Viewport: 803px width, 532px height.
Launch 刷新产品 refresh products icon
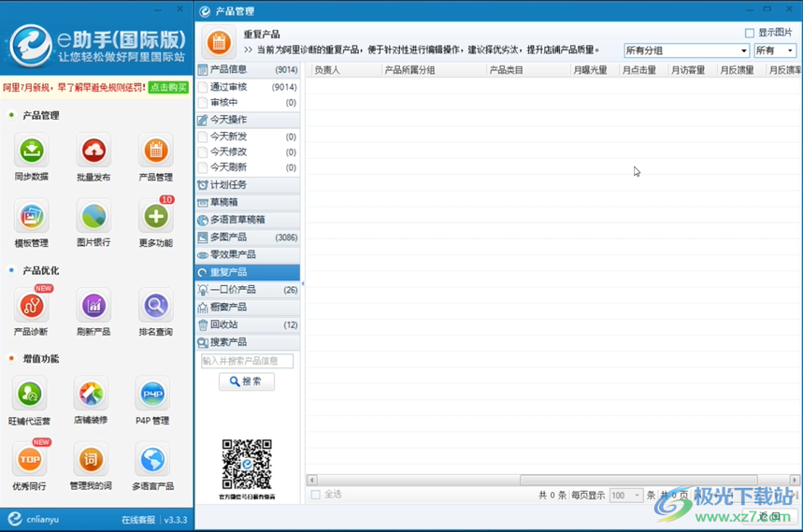point(93,306)
